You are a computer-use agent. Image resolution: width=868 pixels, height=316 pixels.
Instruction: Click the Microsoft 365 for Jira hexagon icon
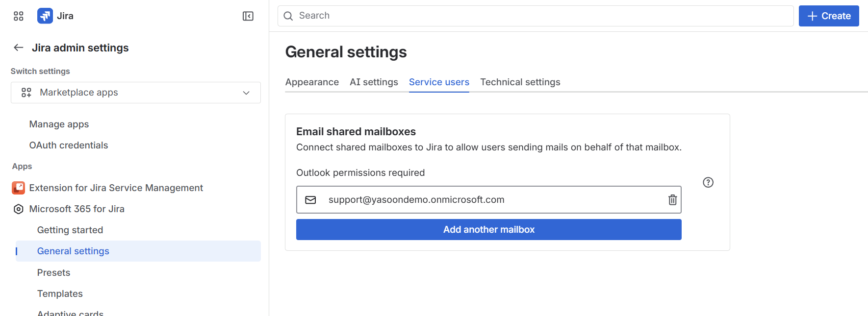(x=18, y=209)
